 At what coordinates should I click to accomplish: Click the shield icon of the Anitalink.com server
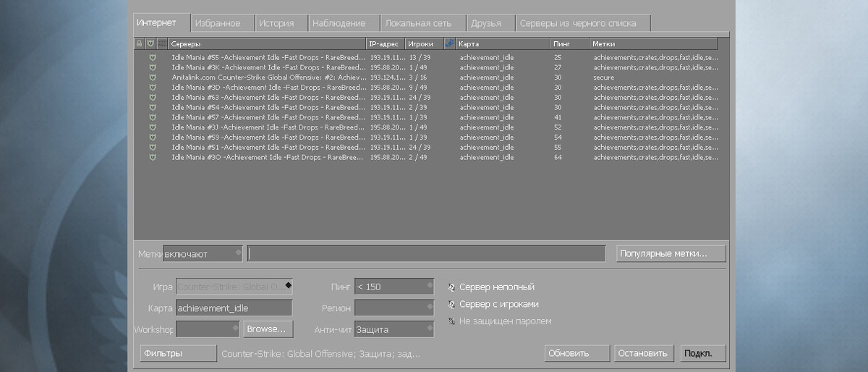[153, 77]
